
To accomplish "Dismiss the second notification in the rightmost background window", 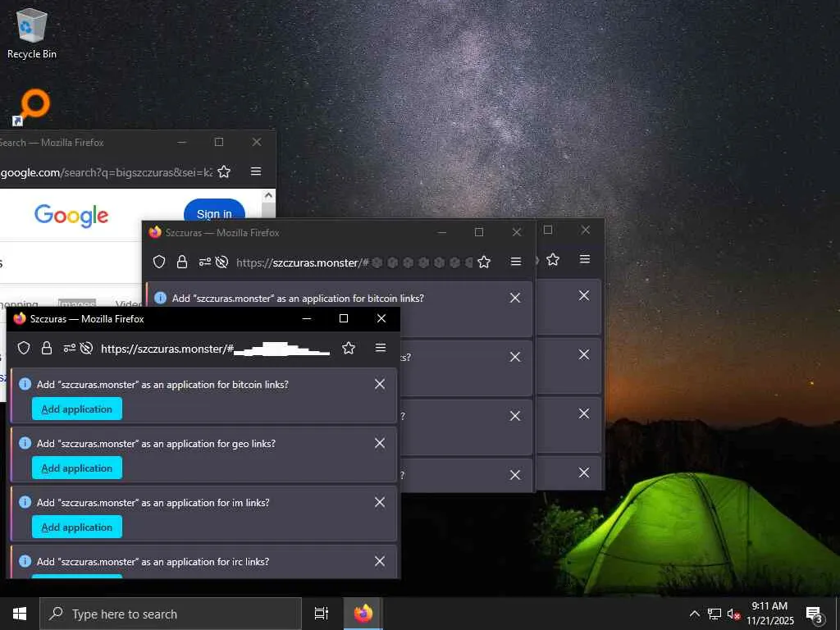I will tap(584, 354).
